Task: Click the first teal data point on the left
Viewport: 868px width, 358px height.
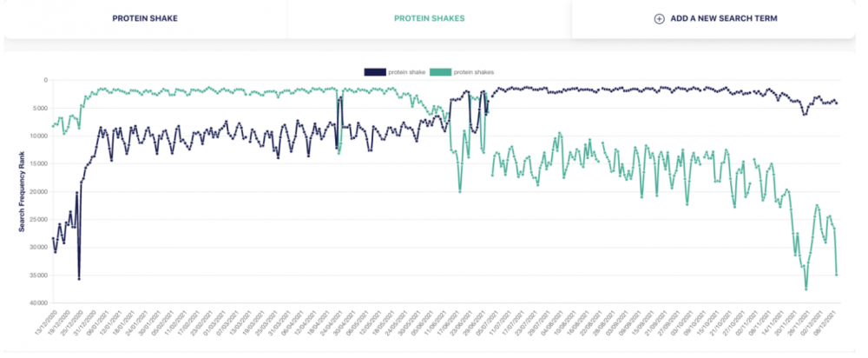Action: coord(53,127)
